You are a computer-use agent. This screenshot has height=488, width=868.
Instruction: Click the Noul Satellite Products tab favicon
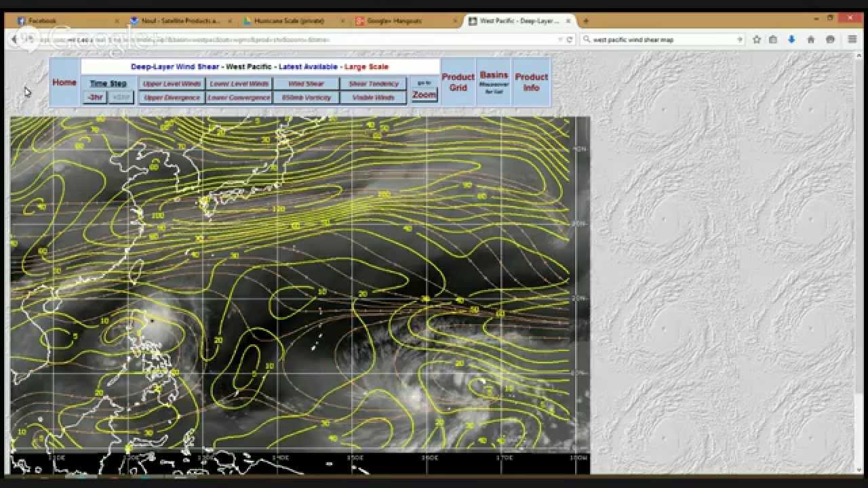tap(134, 21)
